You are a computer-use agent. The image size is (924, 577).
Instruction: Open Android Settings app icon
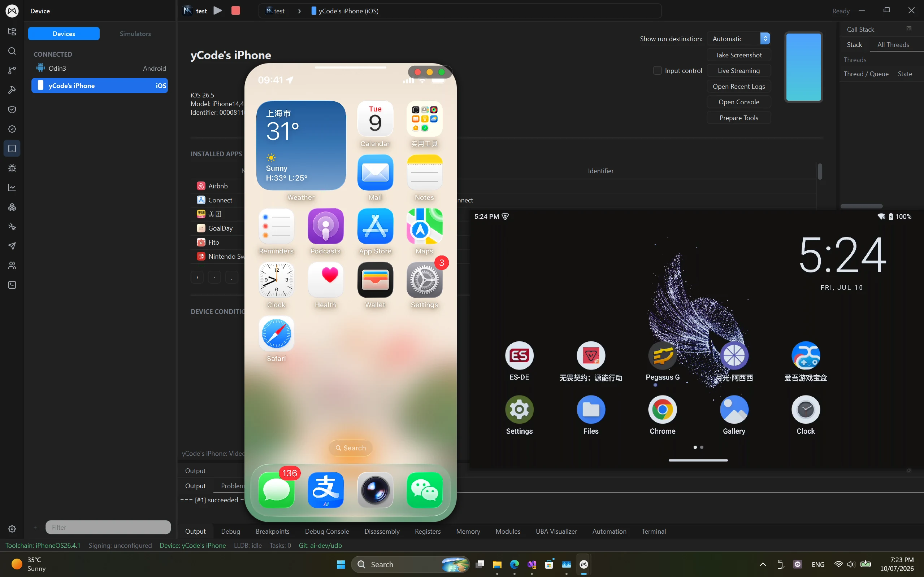coord(519,410)
